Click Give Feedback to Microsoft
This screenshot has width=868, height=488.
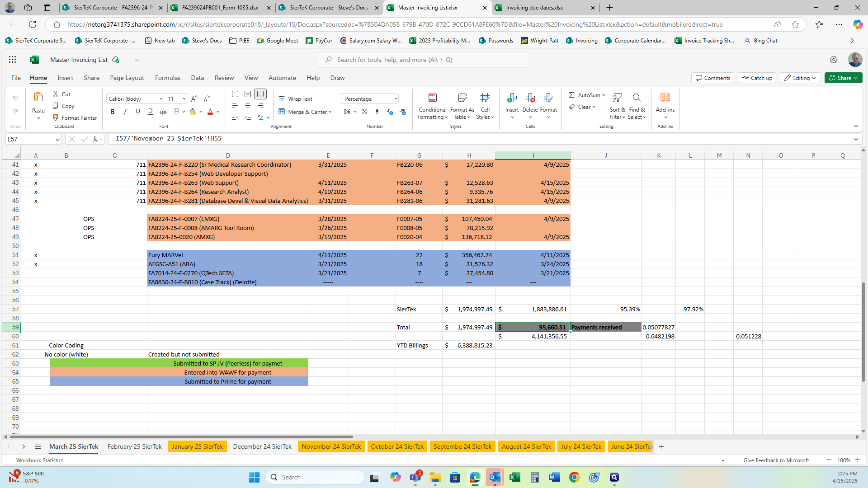click(x=776, y=460)
